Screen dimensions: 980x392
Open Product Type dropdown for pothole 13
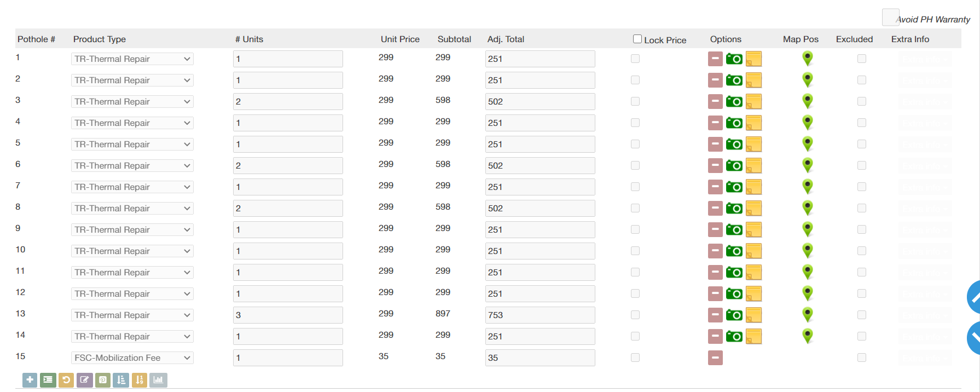[132, 315]
